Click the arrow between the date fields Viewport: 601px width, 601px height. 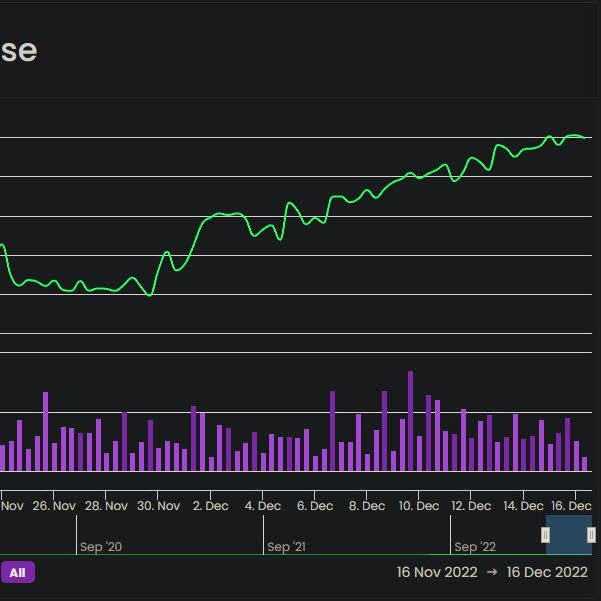492,573
